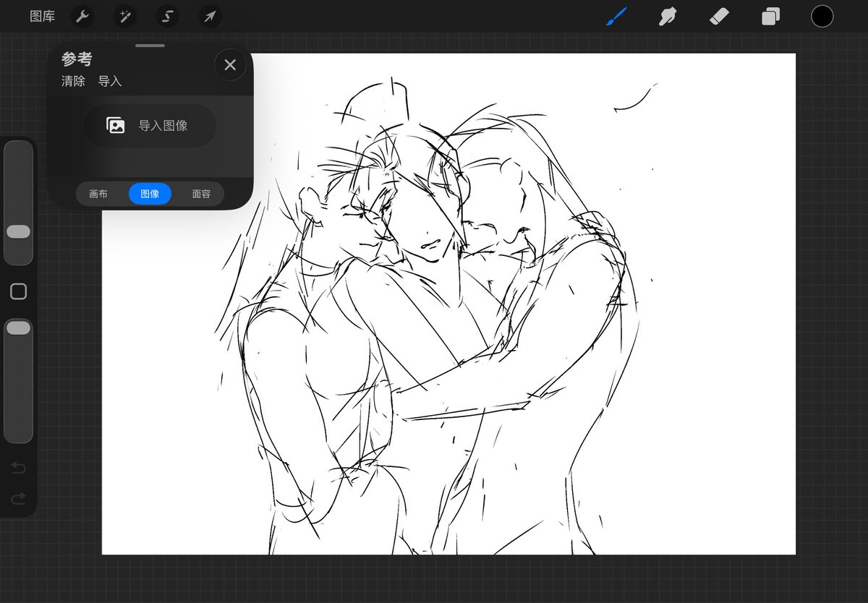The height and width of the screenshot is (603, 868).
Task: Click the brush opacity slider
Action: [x=18, y=380]
